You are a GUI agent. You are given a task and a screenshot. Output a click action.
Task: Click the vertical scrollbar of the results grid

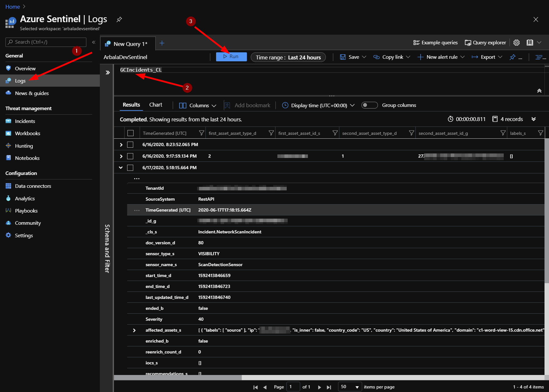coord(547,211)
